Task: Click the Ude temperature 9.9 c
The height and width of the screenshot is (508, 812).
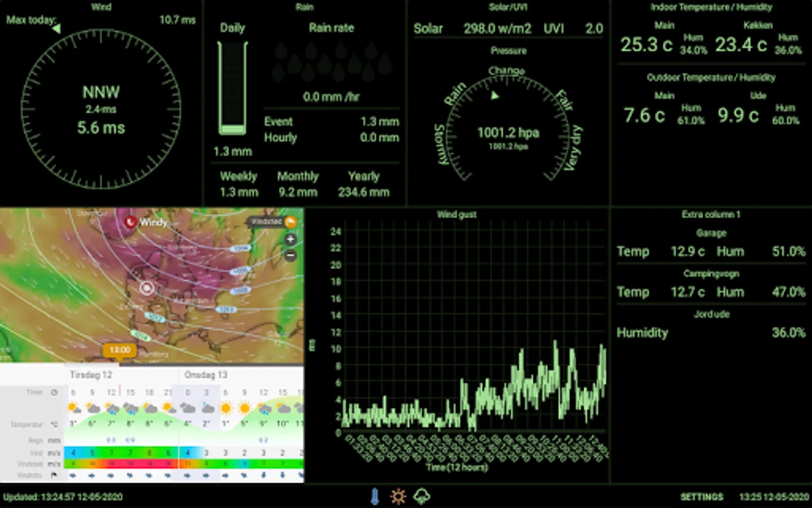Action: tap(738, 115)
